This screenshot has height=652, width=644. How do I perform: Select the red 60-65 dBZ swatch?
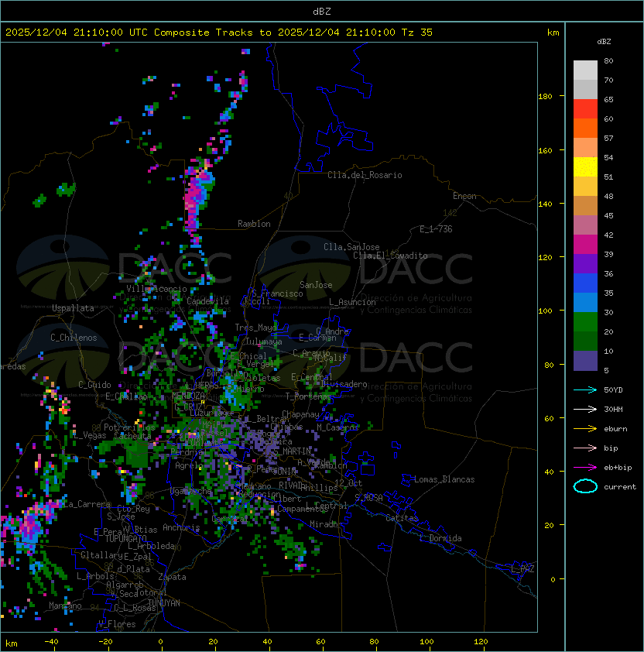coord(585,109)
